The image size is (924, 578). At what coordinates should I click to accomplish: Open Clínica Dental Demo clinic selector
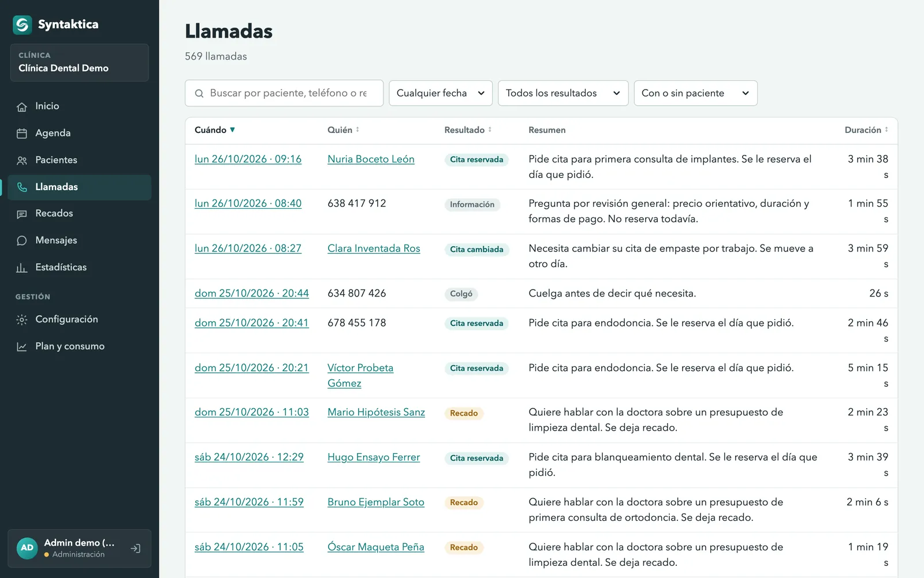point(80,62)
